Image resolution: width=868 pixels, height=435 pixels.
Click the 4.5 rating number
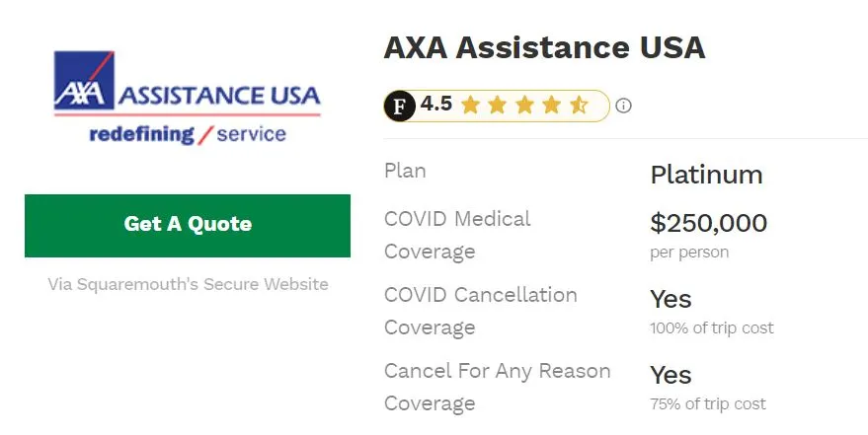(436, 104)
